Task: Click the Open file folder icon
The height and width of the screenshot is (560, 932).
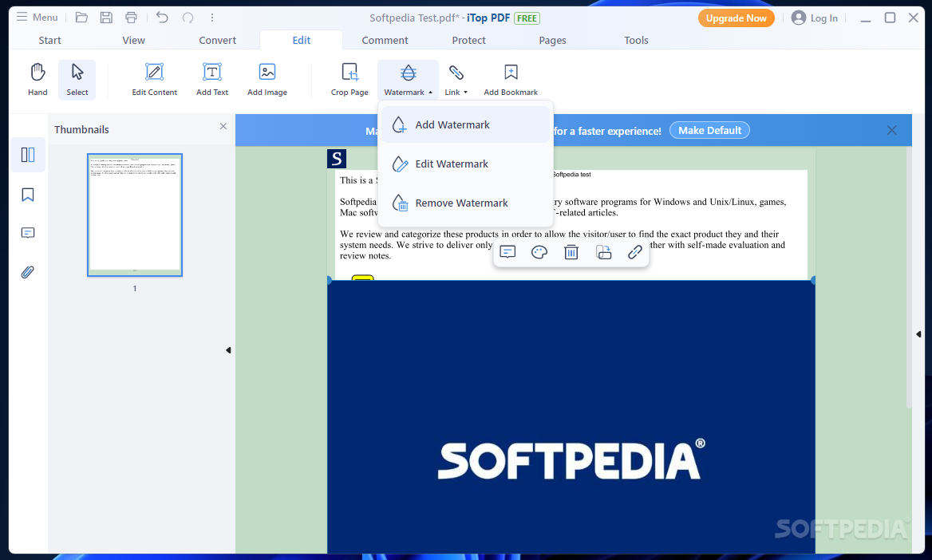Action: pos(81,18)
